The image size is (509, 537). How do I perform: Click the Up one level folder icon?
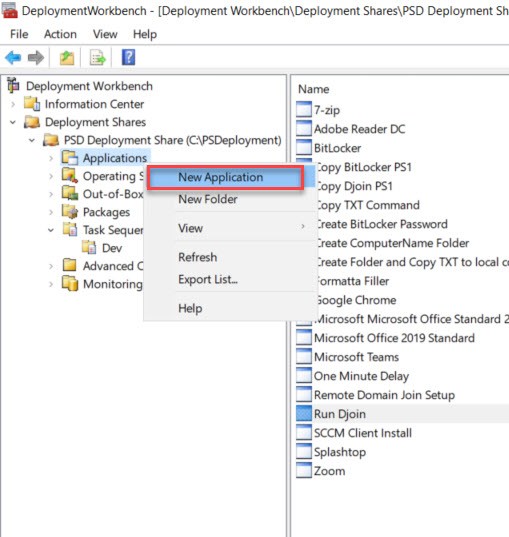tap(67, 58)
